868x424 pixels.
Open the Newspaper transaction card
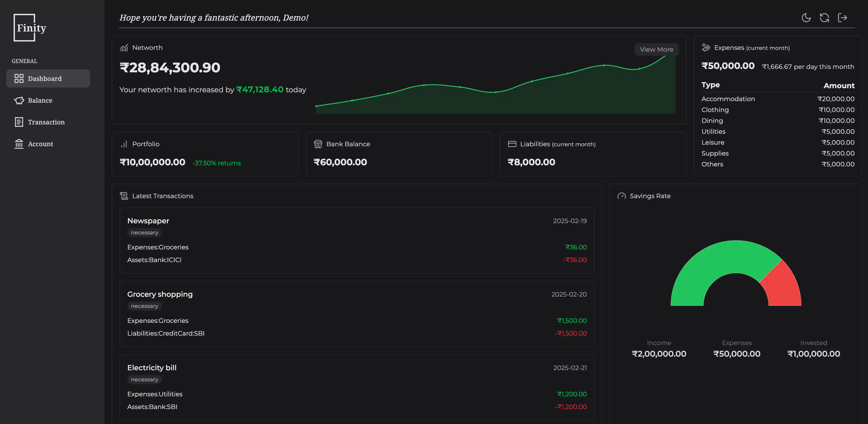pyautogui.click(x=357, y=241)
